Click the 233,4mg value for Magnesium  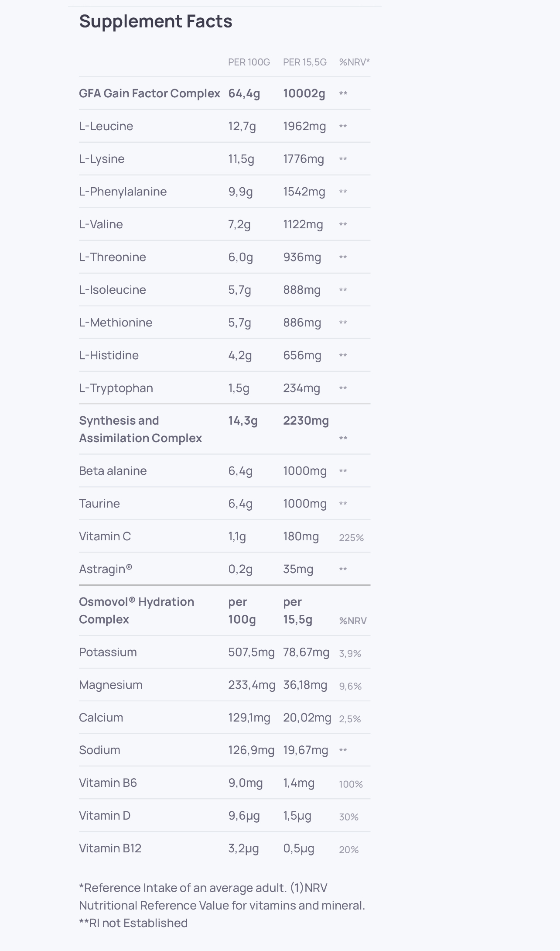click(252, 685)
